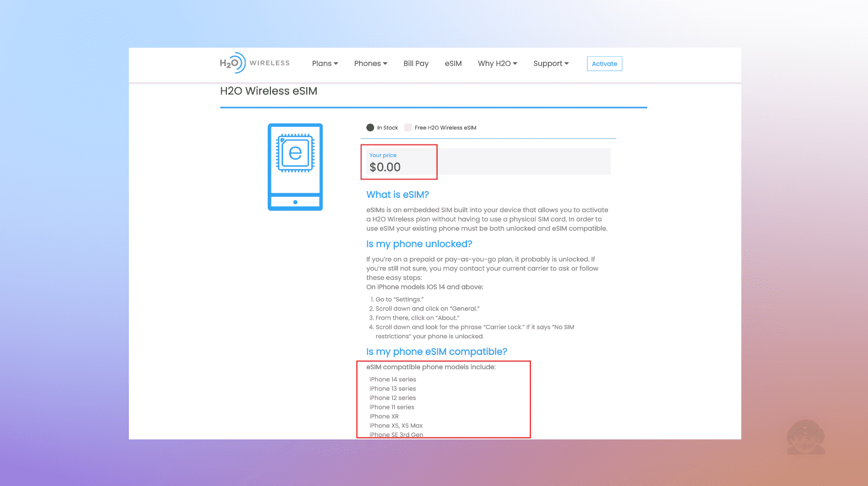Select 'iPhone 12 series' list item

pos(393,398)
